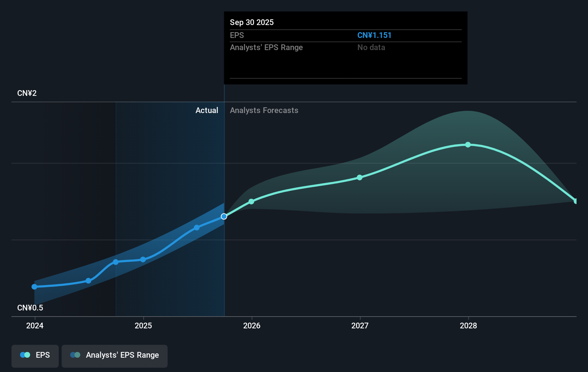Screen dimensions: 588x372
Task: Click the peak EPS forecast point at 2028
Action: 468,145
